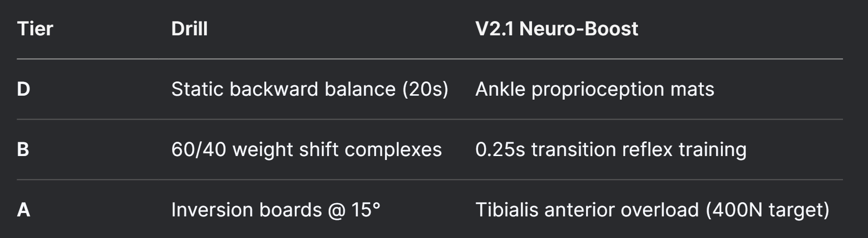
Task: Click the 15° angle value
Action: point(366,210)
